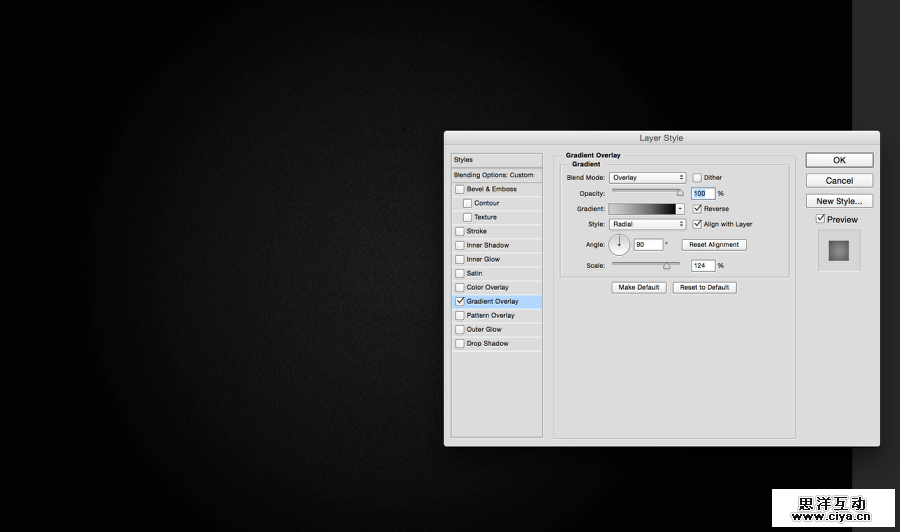The width and height of the screenshot is (900, 532).
Task: Click the gradient color bar swatch
Action: pyautogui.click(x=642, y=209)
